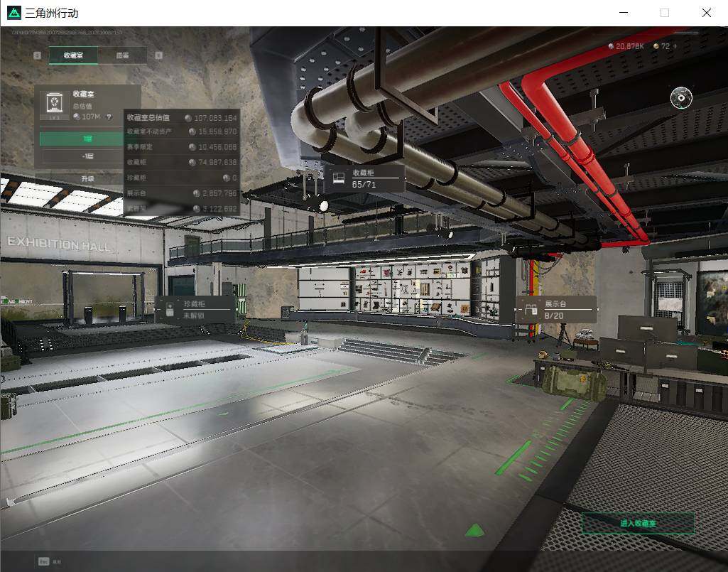728x572 pixels.
Task: Click the tooltip 收藏柜 74,987,638 value
Action: click(217, 163)
